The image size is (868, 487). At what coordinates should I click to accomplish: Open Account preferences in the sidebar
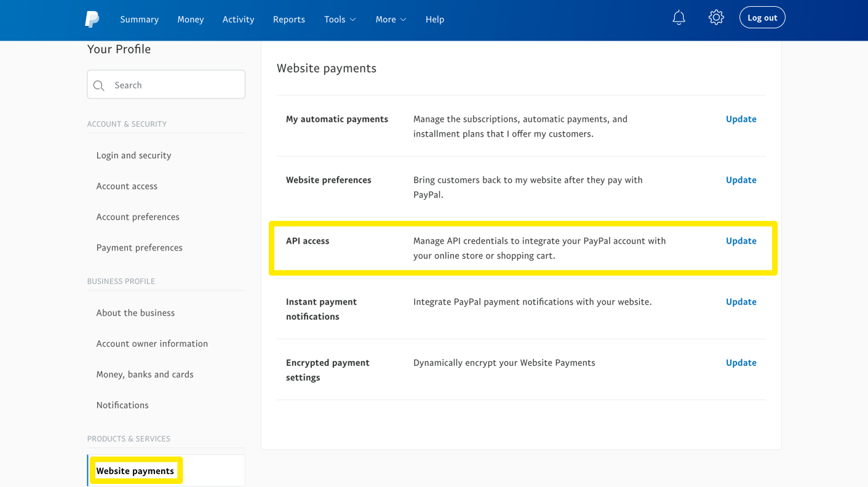(138, 217)
